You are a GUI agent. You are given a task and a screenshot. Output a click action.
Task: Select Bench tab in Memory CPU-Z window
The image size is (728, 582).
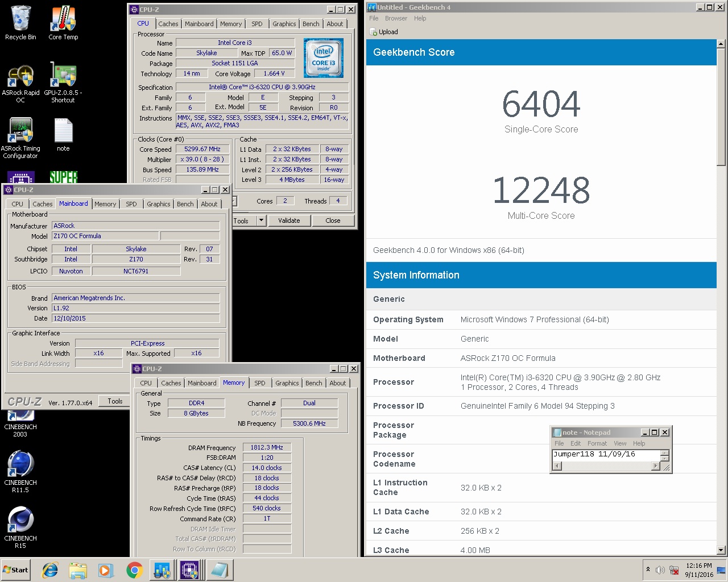click(x=313, y=383)
